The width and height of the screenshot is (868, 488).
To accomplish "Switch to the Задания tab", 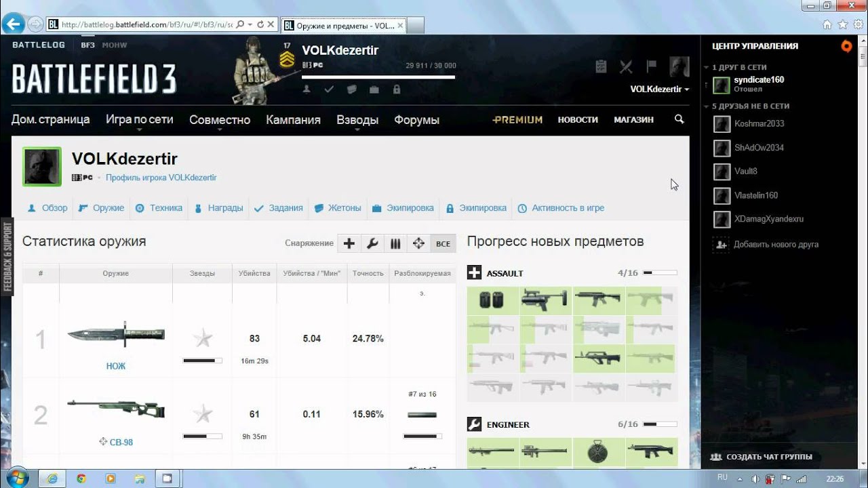I will [279, 208].
